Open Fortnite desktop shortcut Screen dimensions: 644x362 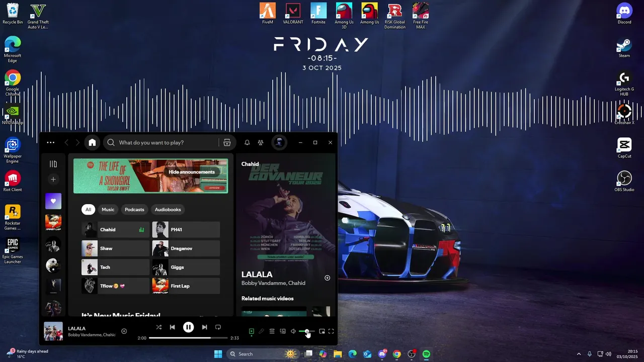(x=318, y=13)
